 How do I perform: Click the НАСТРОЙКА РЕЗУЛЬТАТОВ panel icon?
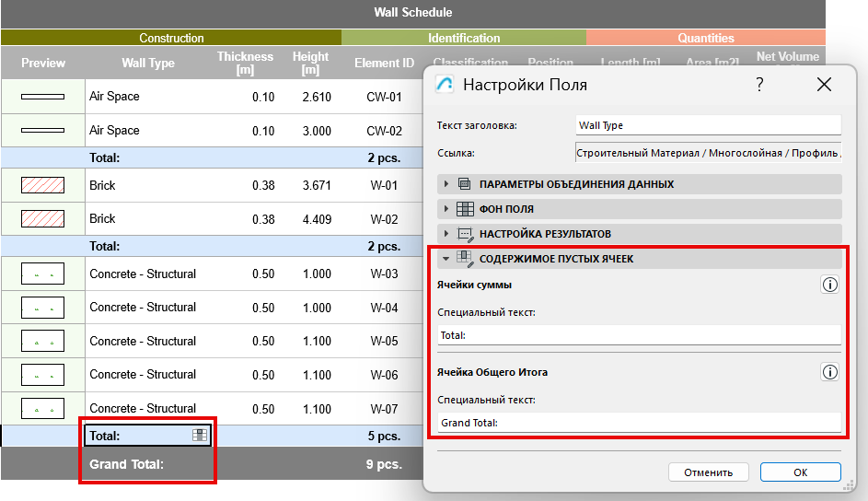[465, 234]
